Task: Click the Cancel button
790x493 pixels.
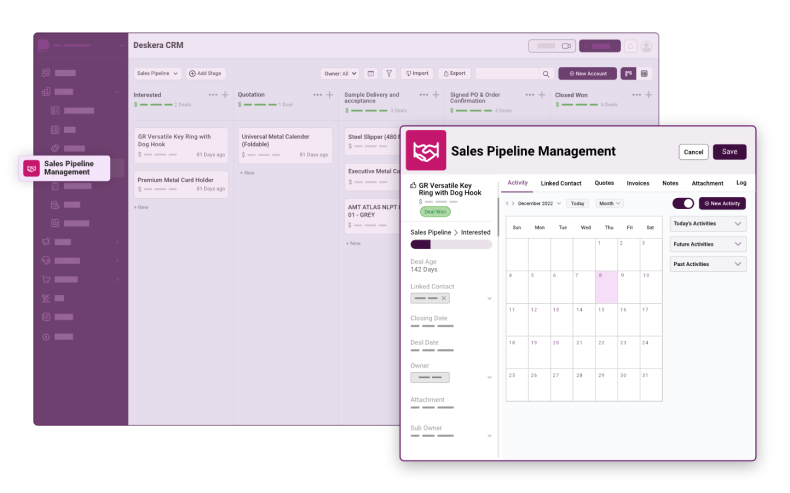Action: 693,152
